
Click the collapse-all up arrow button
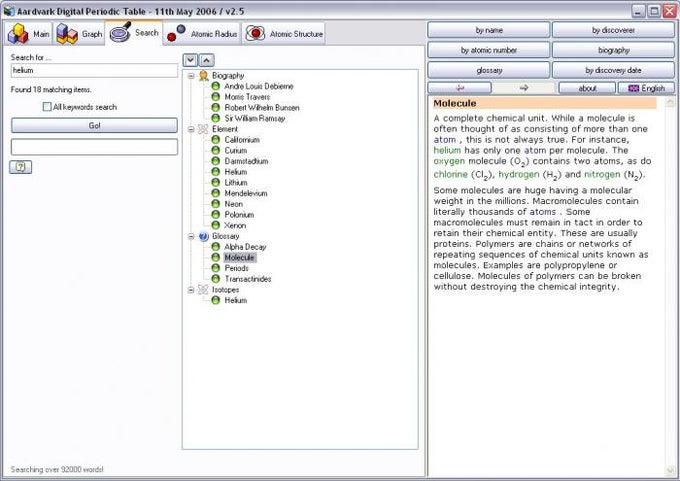206,60
